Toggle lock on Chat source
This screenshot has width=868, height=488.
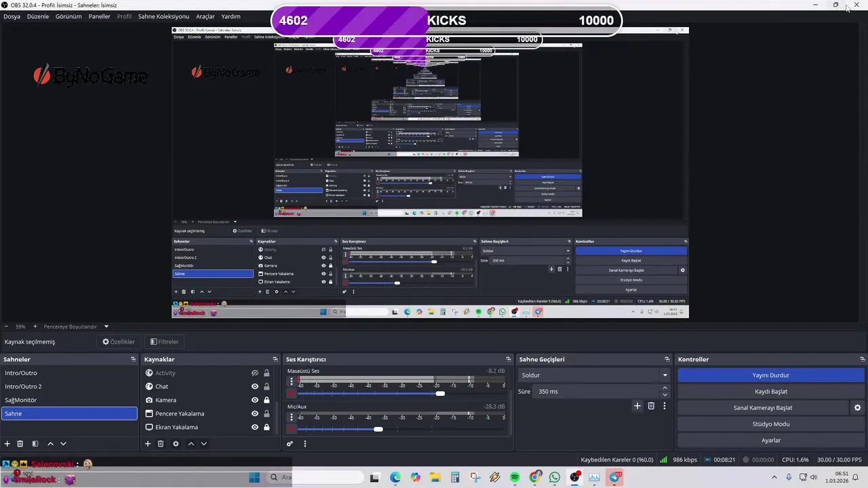pyautogui.click(x=267, y=386)
